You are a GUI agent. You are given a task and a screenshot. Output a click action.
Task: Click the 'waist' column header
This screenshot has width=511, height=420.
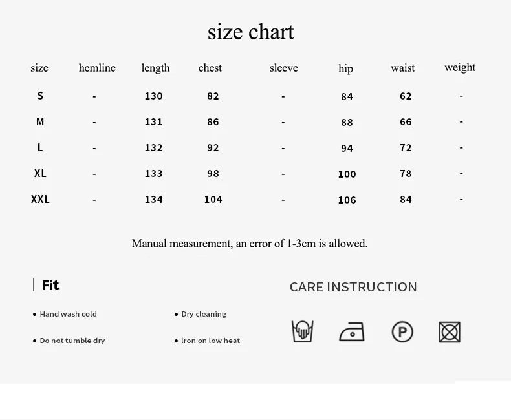click(x=403, y=68)
